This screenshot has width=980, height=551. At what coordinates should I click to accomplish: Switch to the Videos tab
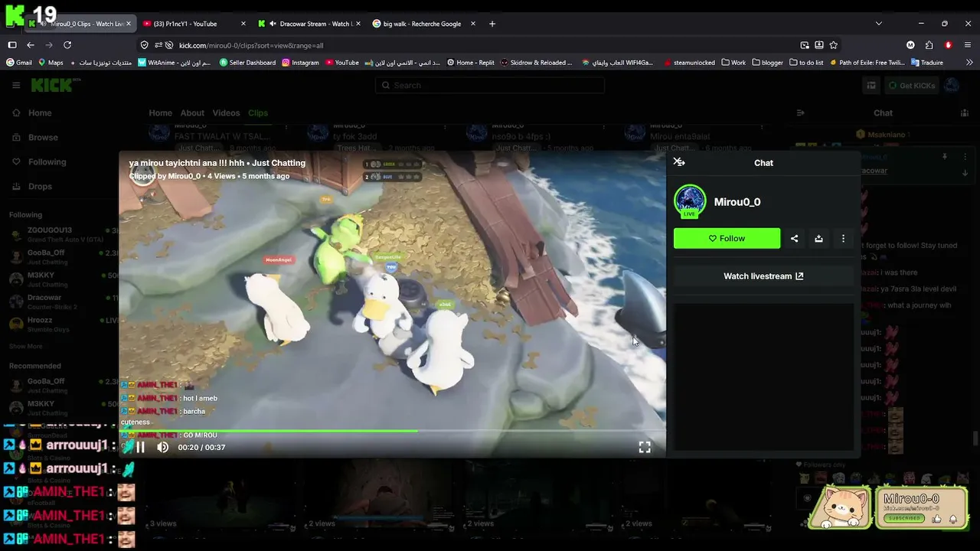[226, 112]
